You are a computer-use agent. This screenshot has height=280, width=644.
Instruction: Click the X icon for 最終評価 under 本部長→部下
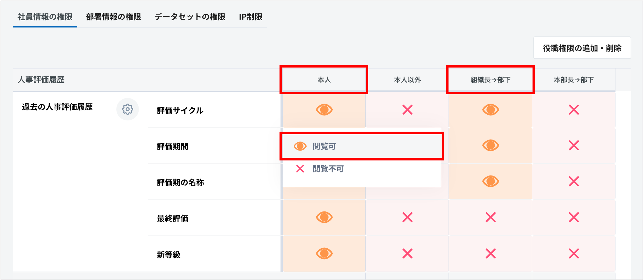pyautogui.click(x=574, y=218)
